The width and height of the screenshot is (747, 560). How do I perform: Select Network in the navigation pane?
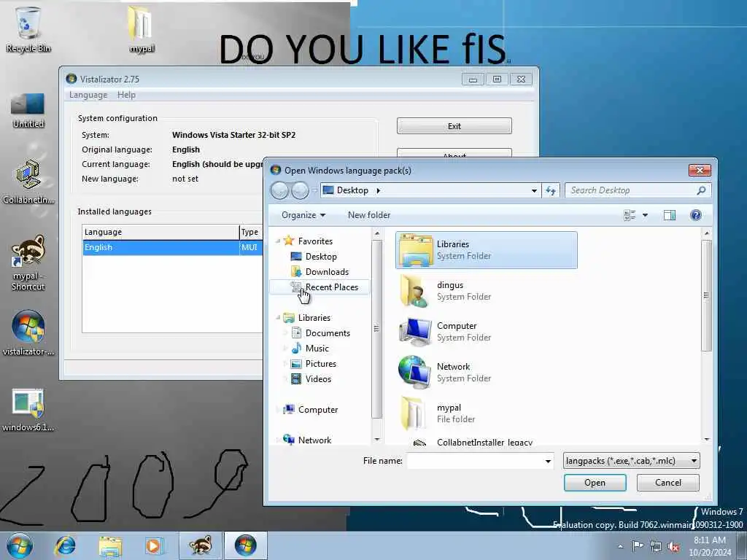[x=314, y=440]
